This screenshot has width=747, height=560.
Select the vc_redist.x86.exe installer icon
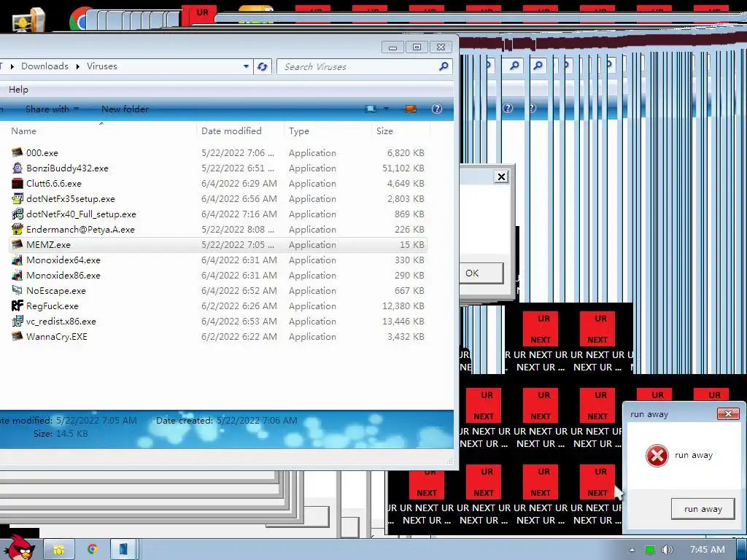pyautogui.click(x=18, y=321)
